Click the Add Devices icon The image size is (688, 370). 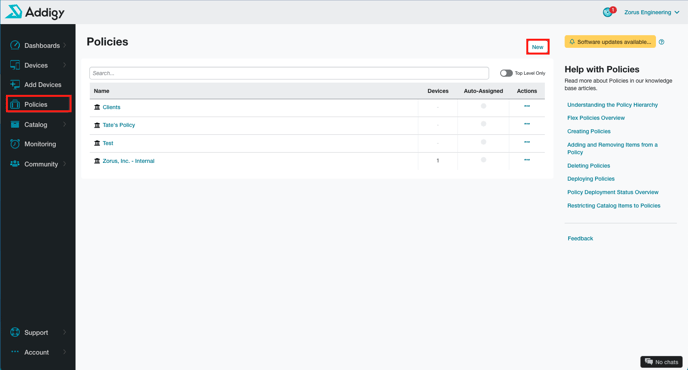coord(15,84)
